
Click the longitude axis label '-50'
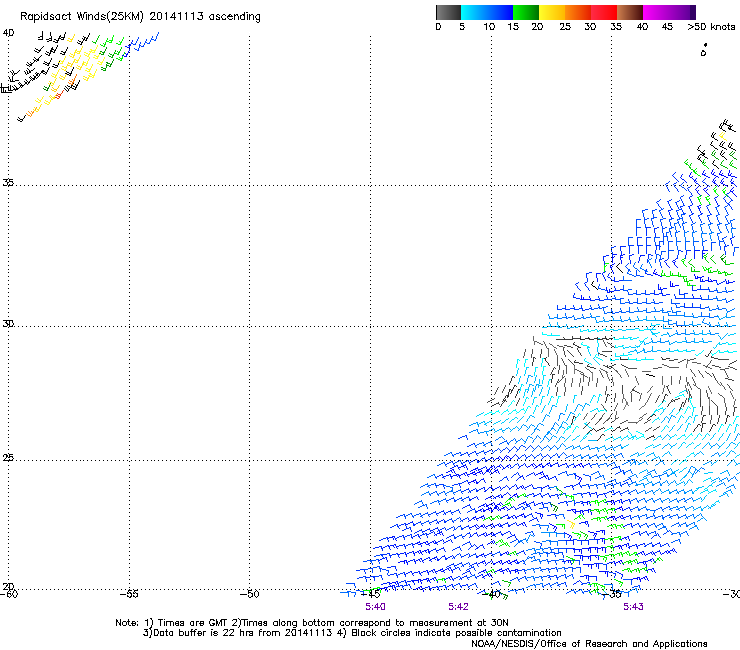(249, 594)
